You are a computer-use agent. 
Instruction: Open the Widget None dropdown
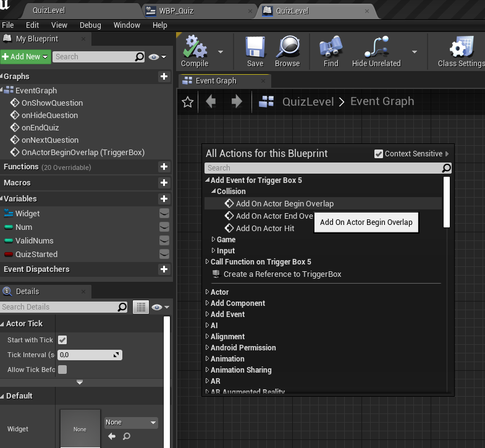point(131,423)
